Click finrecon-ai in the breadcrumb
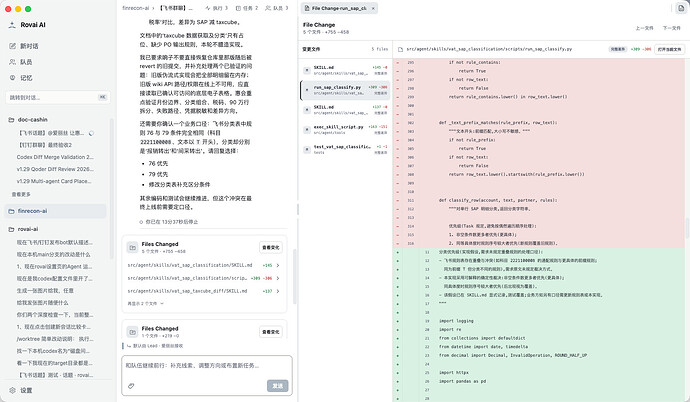 (x=136, y=8)
